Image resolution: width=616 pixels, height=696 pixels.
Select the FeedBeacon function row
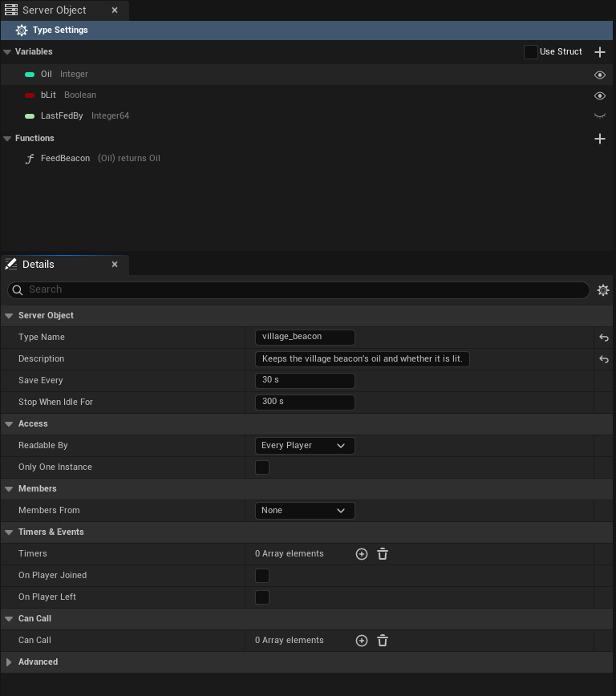pyautogui.click(x=306, y=159)
